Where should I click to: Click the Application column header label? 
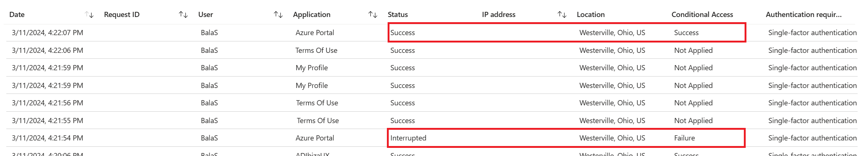(312, 15)
